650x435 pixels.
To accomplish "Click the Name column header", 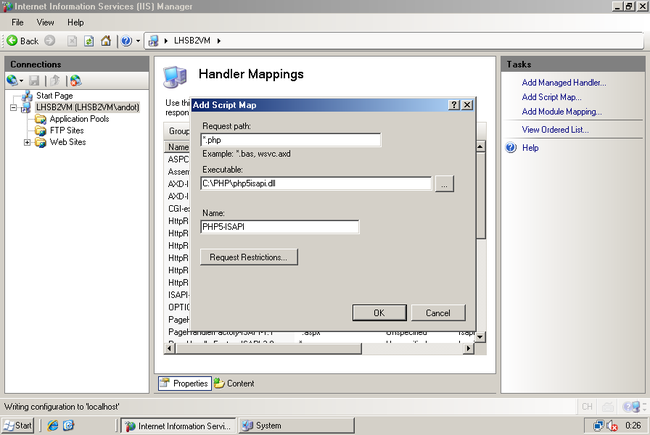I will coord(178,147).
